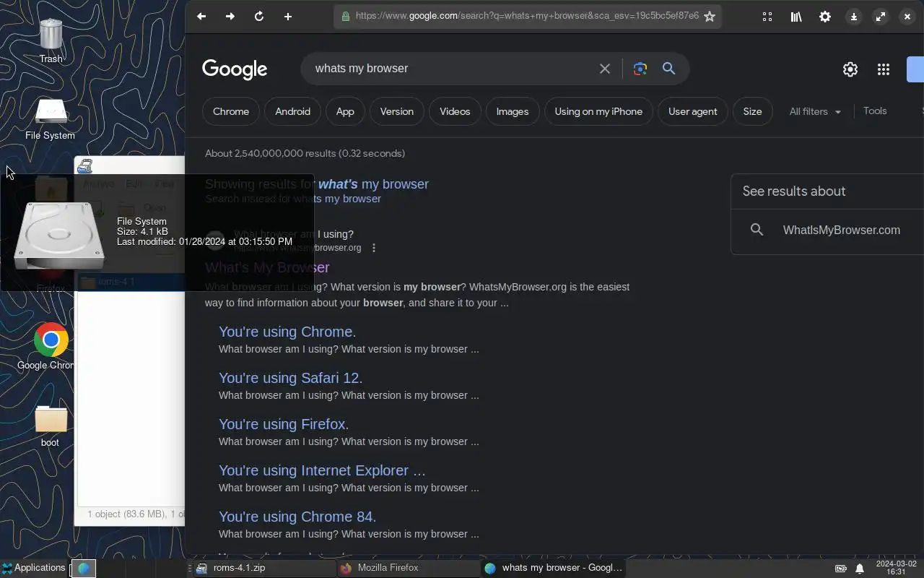
Task: Open browser settings gear in the top toolbar
Action: [x=825, y=17]
